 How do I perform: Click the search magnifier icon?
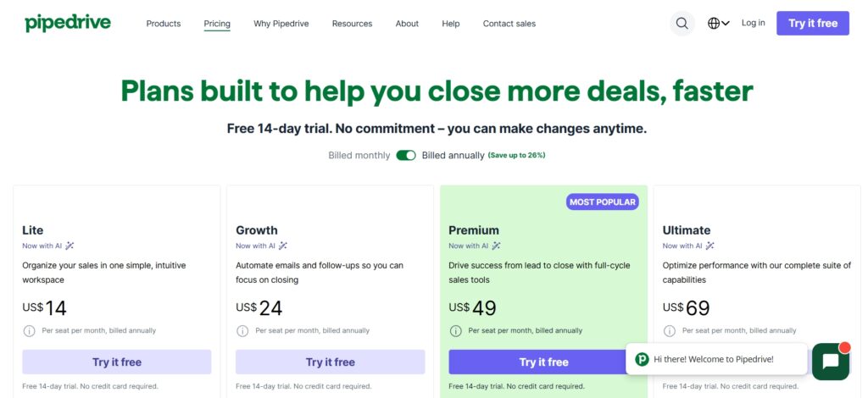click(x=682, y=24)
